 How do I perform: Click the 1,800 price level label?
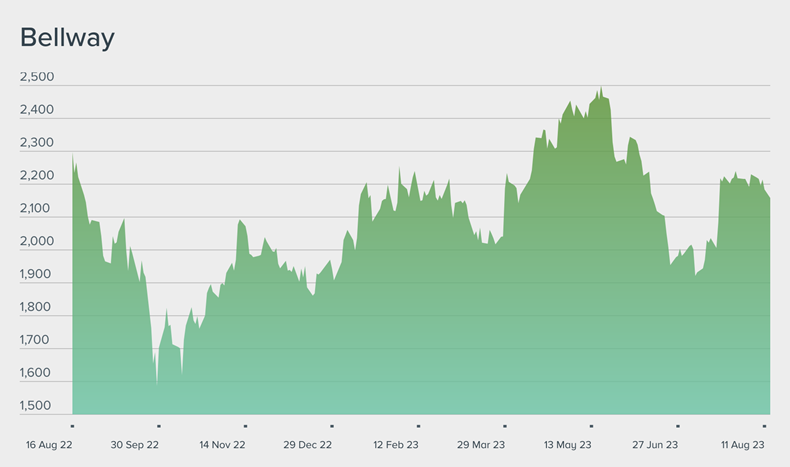pos(37,308)
